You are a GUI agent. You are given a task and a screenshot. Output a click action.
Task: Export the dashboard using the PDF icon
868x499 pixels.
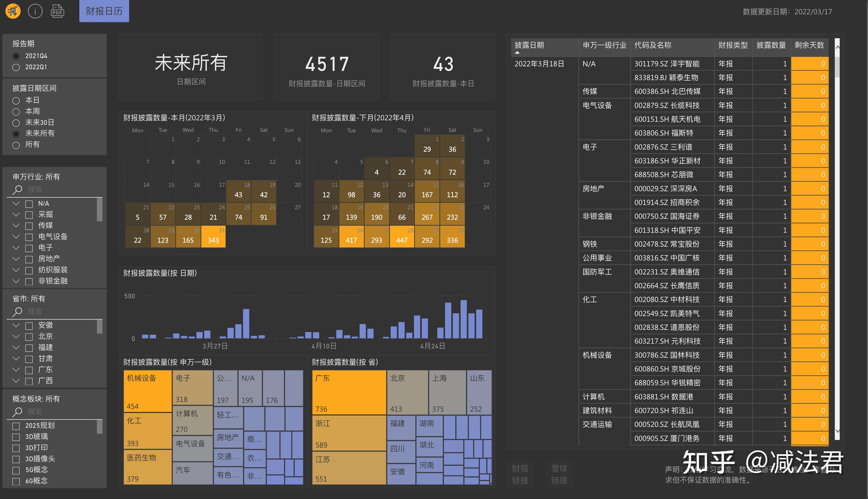(58, 11)
